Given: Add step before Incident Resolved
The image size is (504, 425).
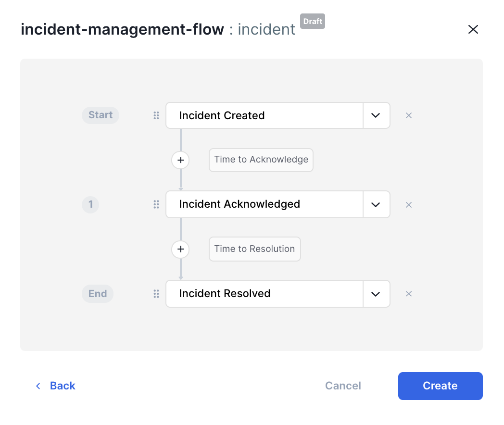Looking at the screenshot, I should click(180, 249).
